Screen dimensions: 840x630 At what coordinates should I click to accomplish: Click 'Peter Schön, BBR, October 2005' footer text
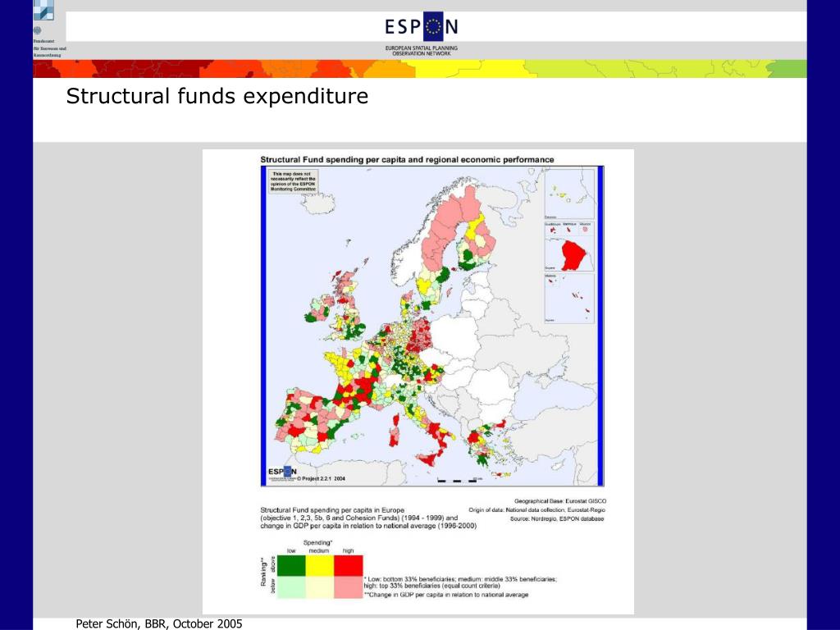point(159,623)
